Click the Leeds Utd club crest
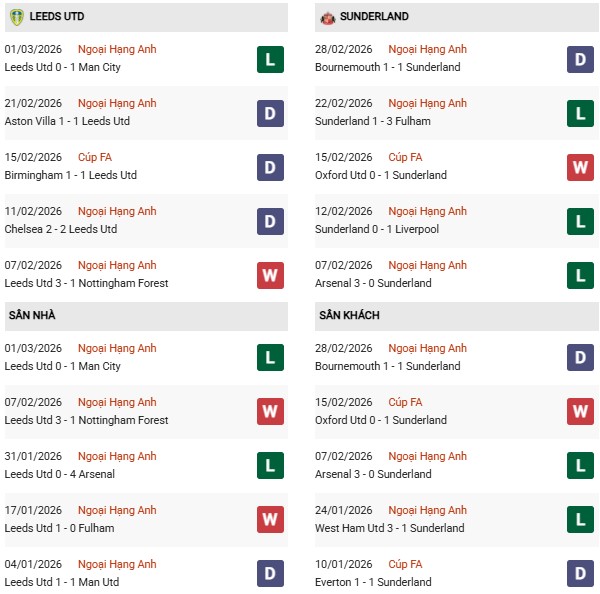 click(17, 17)
